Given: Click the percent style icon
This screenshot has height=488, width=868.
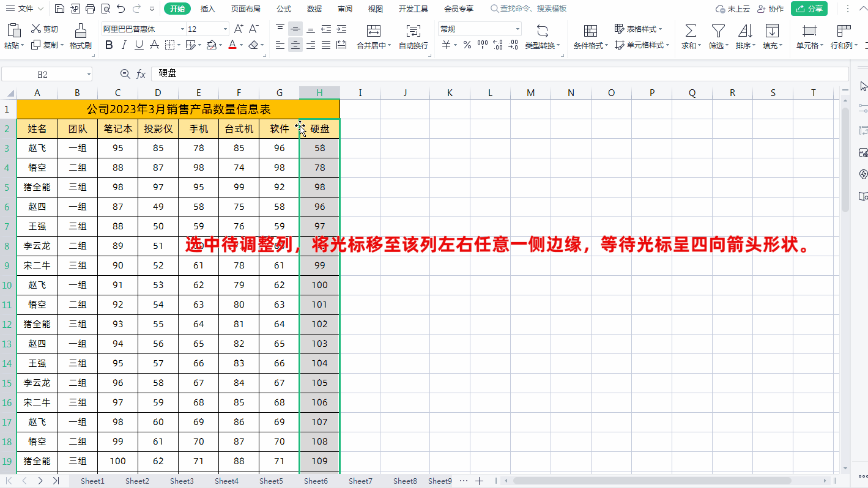Looking at the screenshot, I should (x=467, y=45).
